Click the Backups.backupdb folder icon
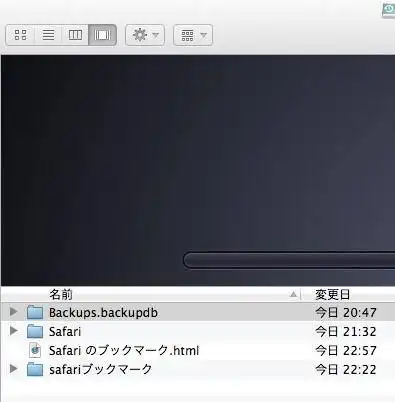Viewport: 395px width, 402px height. coord(35,312)
